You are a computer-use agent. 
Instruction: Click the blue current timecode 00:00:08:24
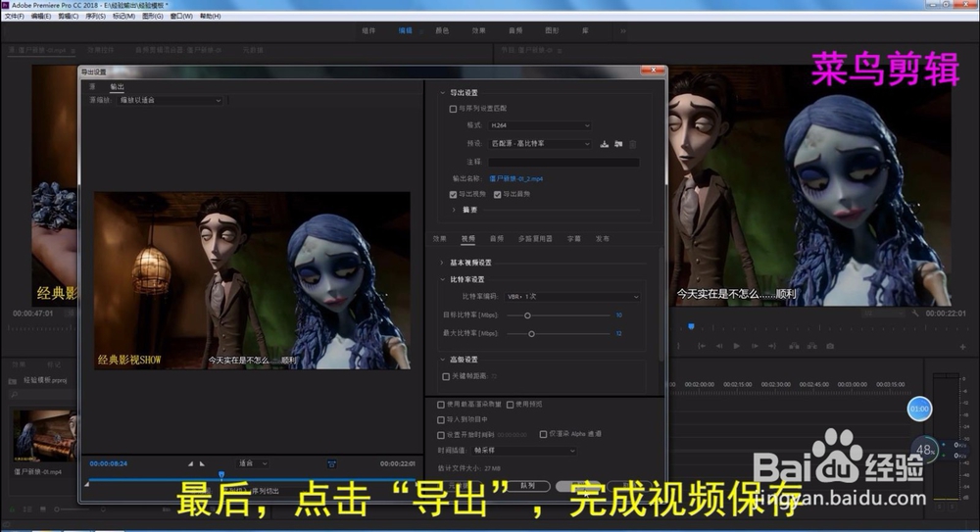coord(109,463)
